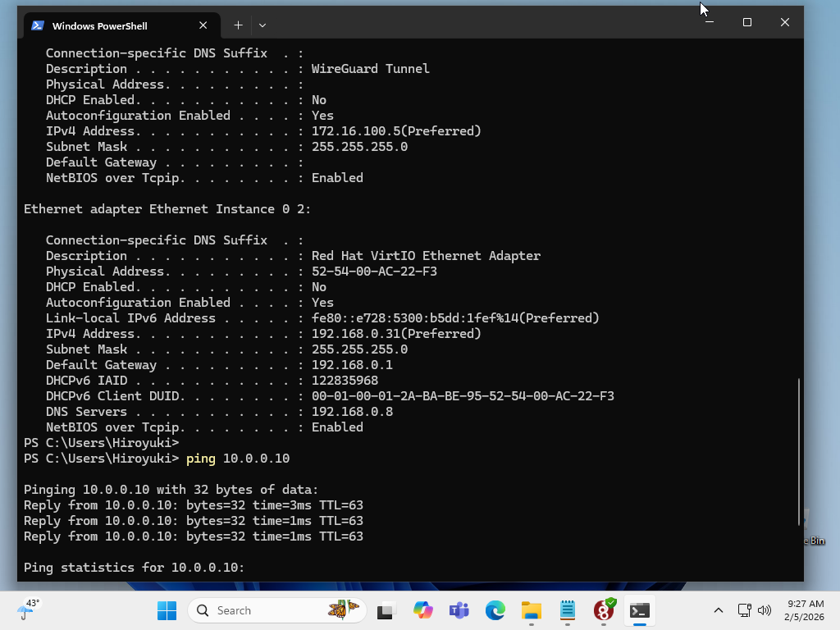Image resolution: width=840 pixels, height=630 pixels.
Task: Click the DHCPv6 IAID value 122835968
Action: 345,381
